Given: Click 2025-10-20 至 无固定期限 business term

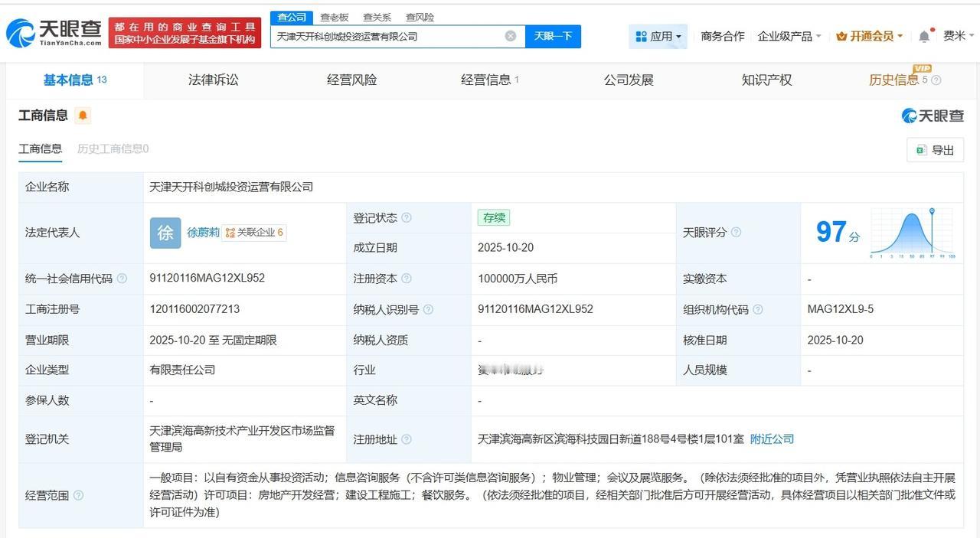Looking at the screenshot, I should (213, 340).
